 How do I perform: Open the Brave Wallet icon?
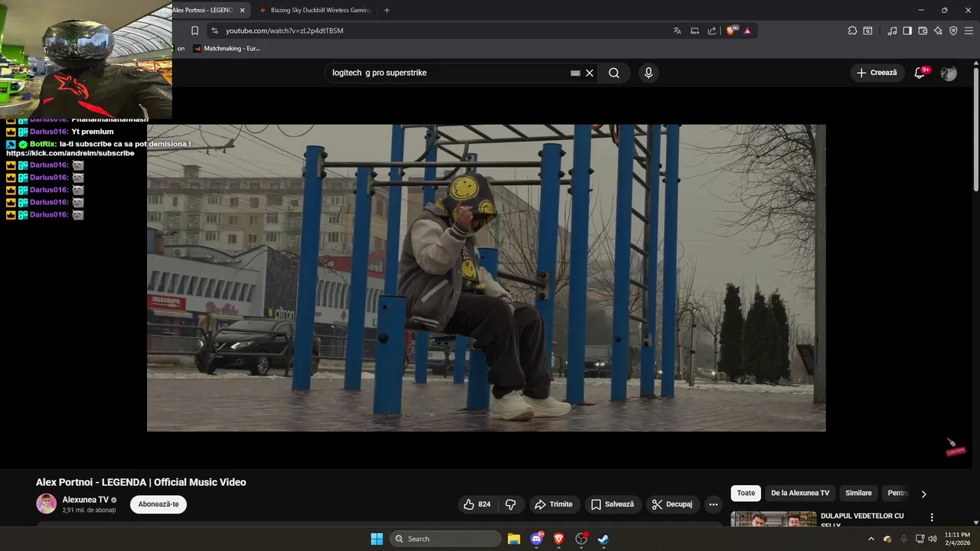coord(923,31)
